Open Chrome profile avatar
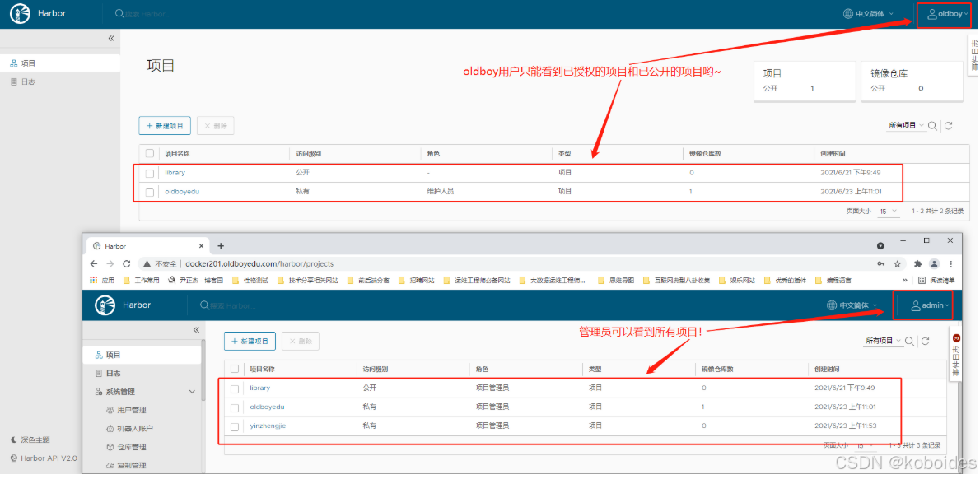This screenshot has height=479, width=980. [934, 263]
